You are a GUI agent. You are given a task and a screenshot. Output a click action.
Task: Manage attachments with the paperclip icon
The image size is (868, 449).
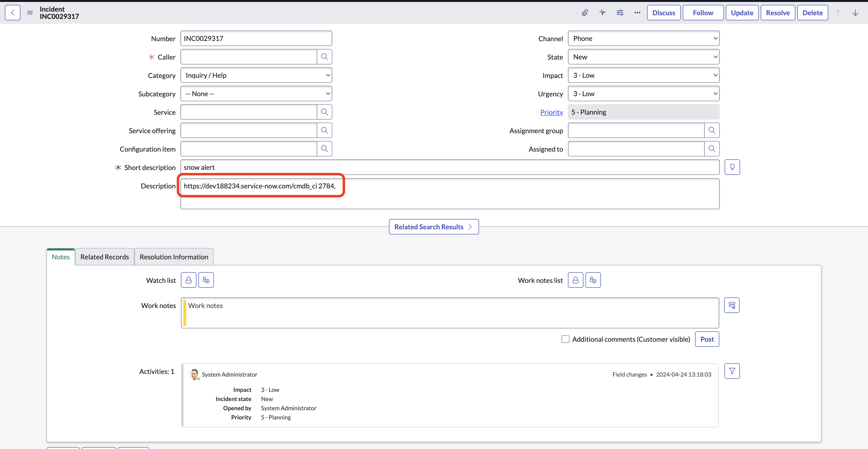point(585,12)
